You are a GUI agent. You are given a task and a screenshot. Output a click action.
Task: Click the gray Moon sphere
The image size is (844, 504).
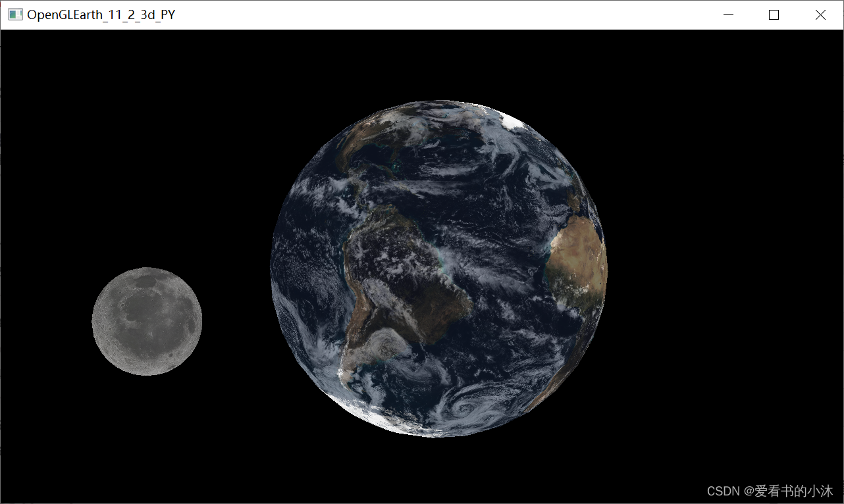tap(147, 321)
